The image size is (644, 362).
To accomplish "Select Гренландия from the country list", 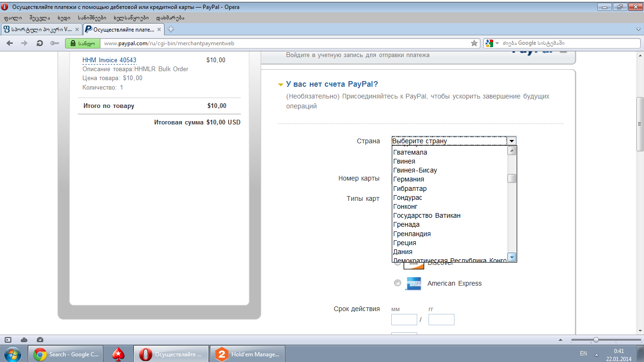I will [412, 234].
